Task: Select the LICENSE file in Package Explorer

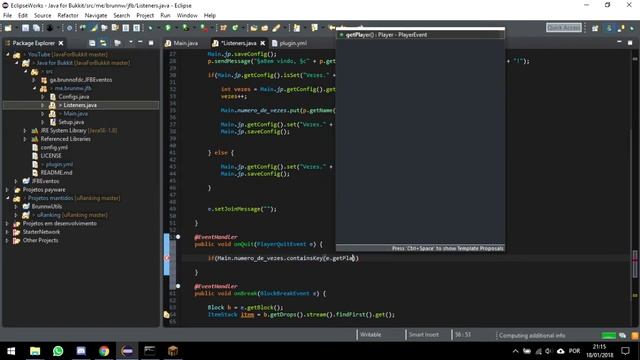Action: (x=51, y=156)
